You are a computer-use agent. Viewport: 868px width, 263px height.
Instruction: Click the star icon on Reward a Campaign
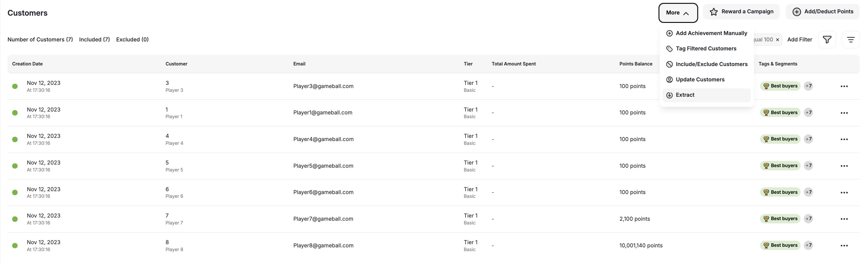pos(714,11)
